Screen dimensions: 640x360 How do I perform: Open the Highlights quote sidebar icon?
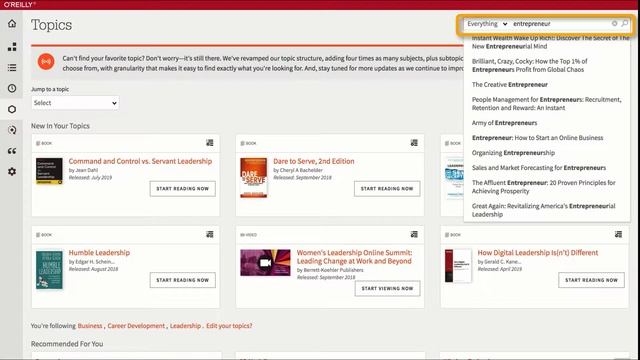pyautogui.click(x=12, y=151)
